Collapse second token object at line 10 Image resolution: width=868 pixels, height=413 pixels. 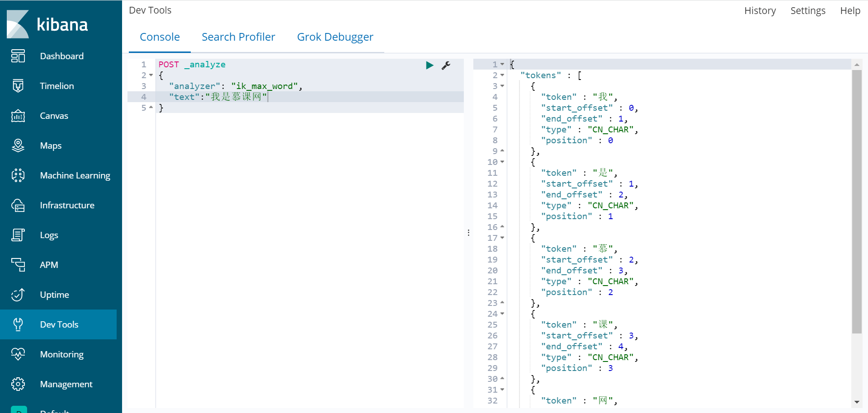pyautogui.click(x=502, y=162)
